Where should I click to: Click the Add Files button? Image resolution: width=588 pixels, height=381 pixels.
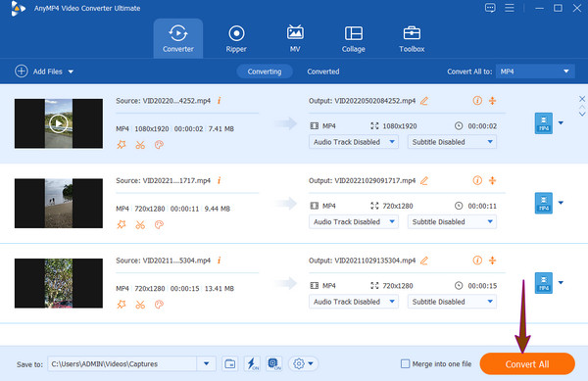[x=38, y=71]
